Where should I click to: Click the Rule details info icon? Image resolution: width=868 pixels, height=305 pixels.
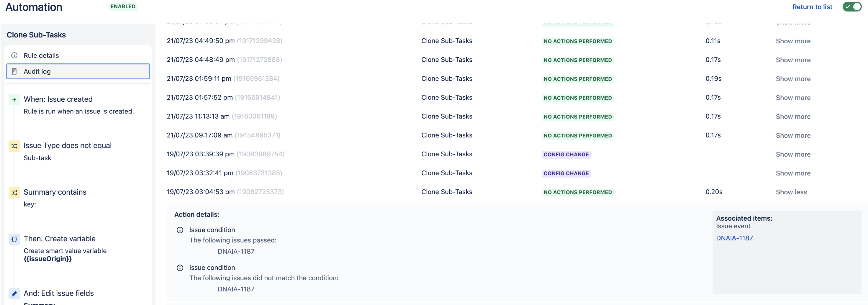point(14,55)
